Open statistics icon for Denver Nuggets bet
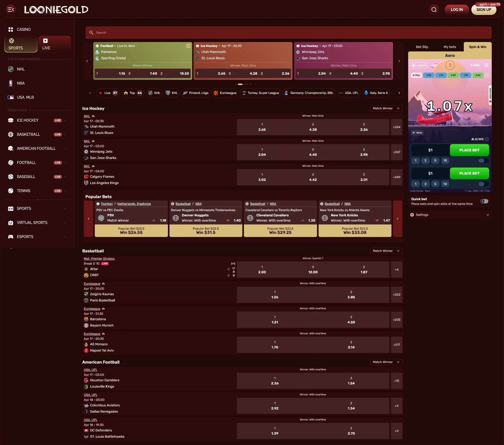504x445 pixels. pos(228,221)
